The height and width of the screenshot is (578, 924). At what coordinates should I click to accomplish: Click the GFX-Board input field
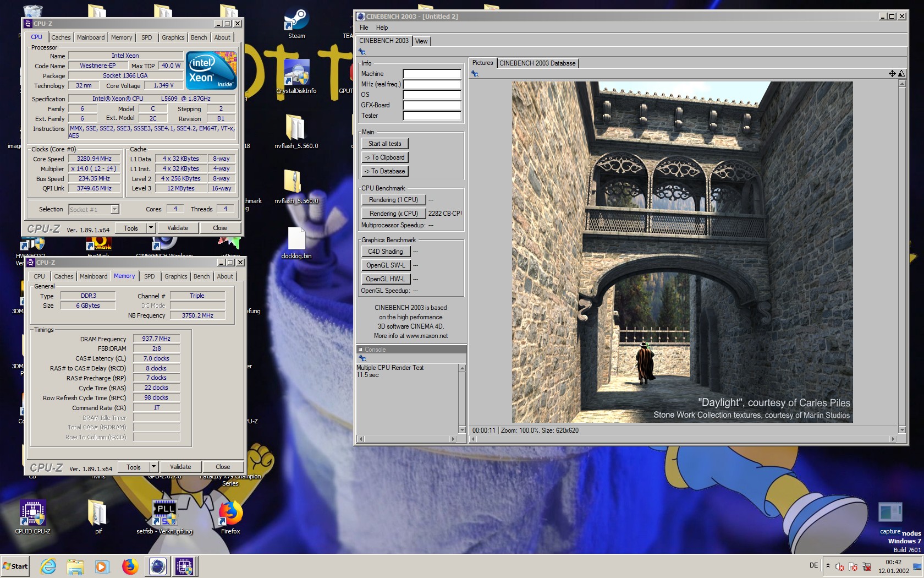(x=432, y=105)
